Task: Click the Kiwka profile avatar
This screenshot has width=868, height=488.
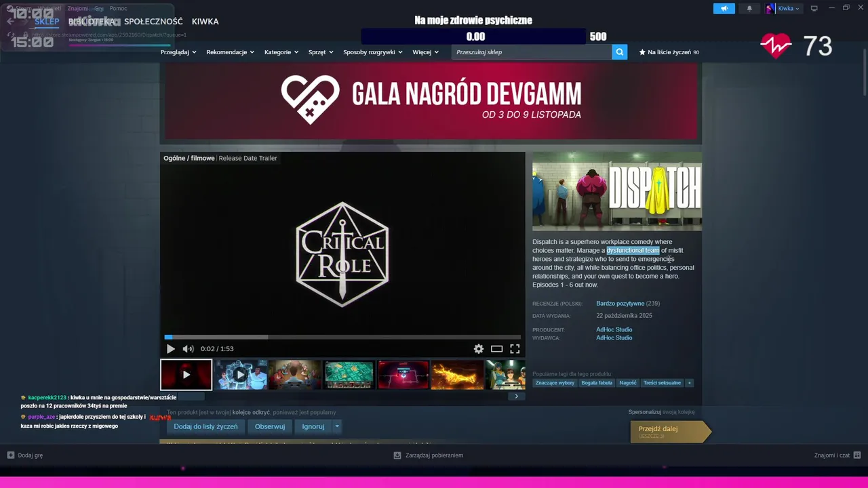Action: point(770,8)
